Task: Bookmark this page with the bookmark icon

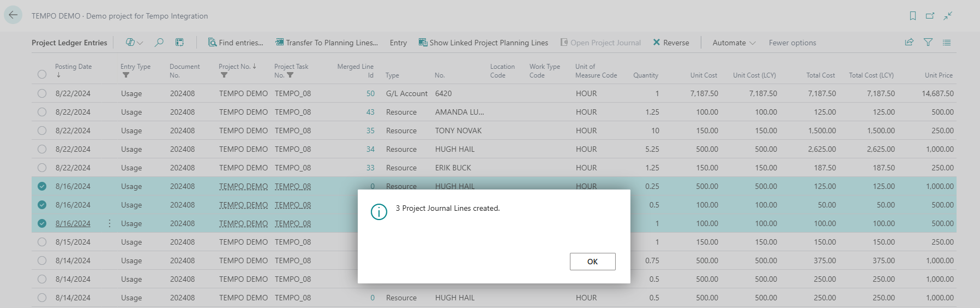Action: point(912,16)
